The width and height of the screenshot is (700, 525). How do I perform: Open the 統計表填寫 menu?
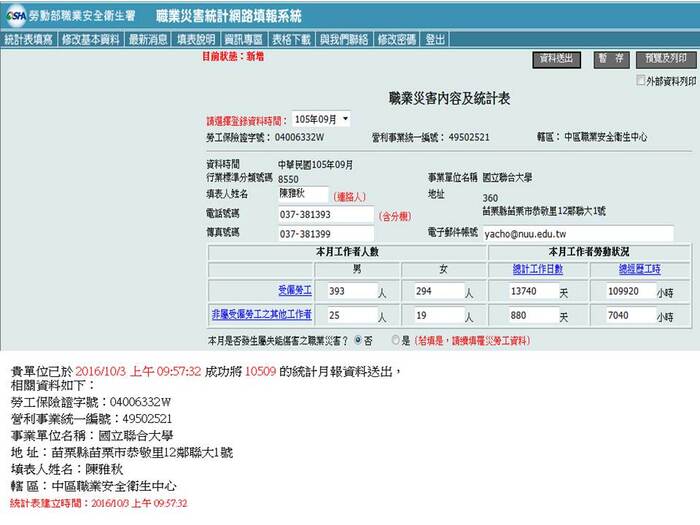(29, 40)
